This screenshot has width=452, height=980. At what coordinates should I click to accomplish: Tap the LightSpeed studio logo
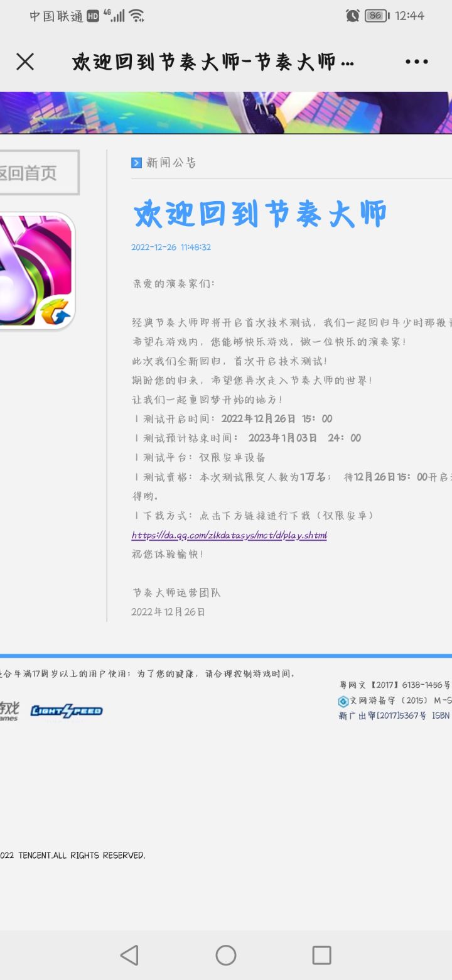[x=67, y=710]
